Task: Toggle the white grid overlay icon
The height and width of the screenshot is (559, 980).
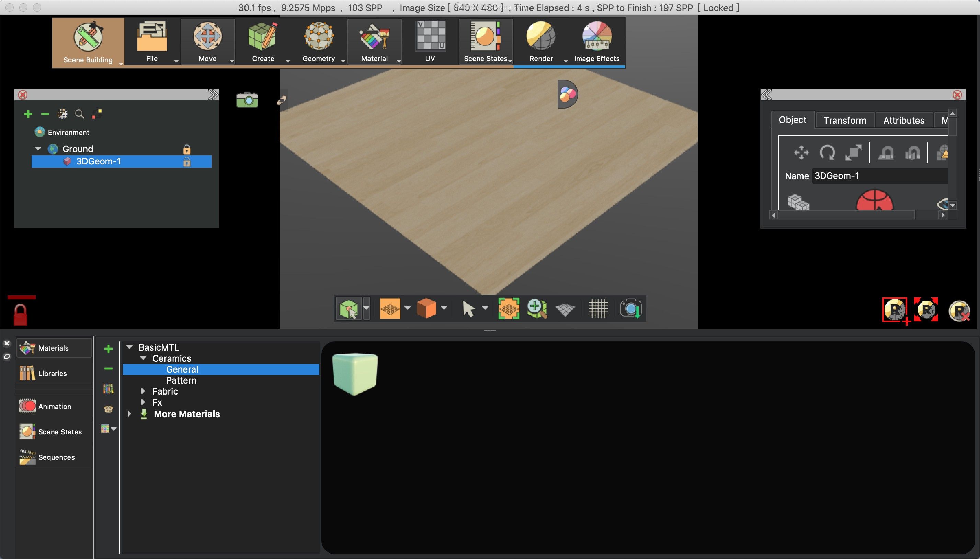Action: (x=598, y=309)
